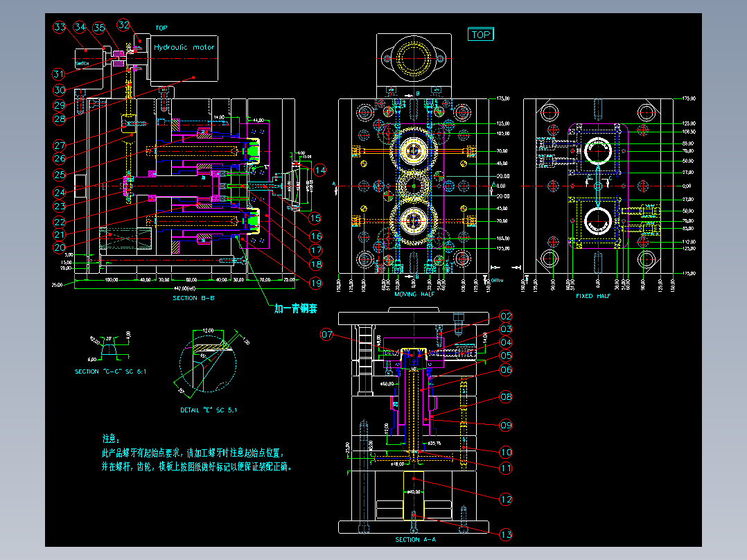Pick part balloon 13
Image resolution: width=747 pixels, height=560 pixels.
506,534
